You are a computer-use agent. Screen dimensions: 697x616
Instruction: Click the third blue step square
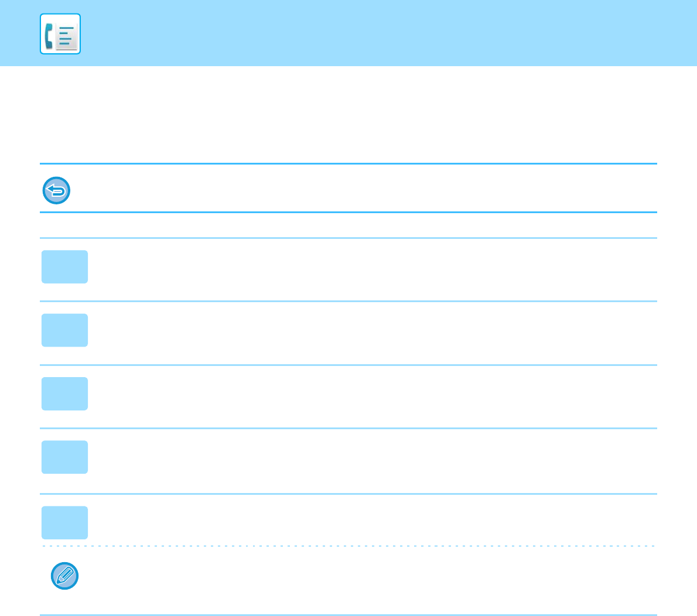coord(64,393)
